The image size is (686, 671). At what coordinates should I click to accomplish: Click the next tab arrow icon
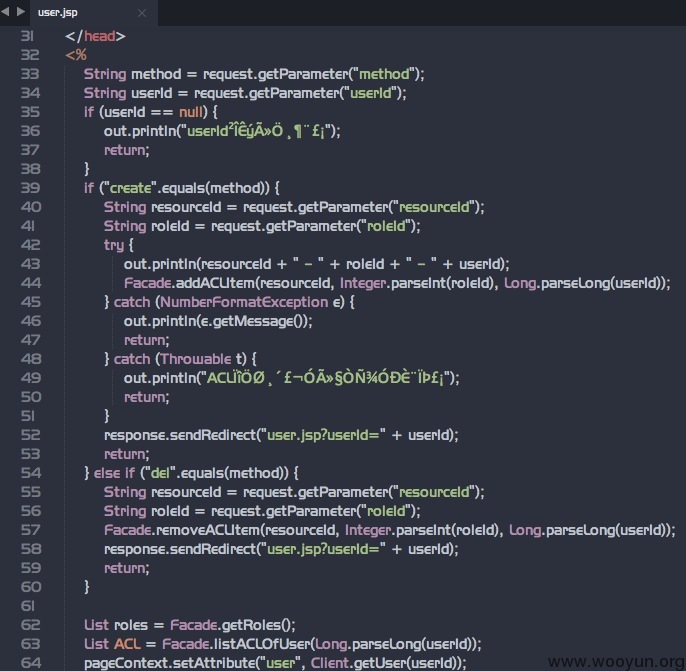pyautogui.click(x=21, y=11)
